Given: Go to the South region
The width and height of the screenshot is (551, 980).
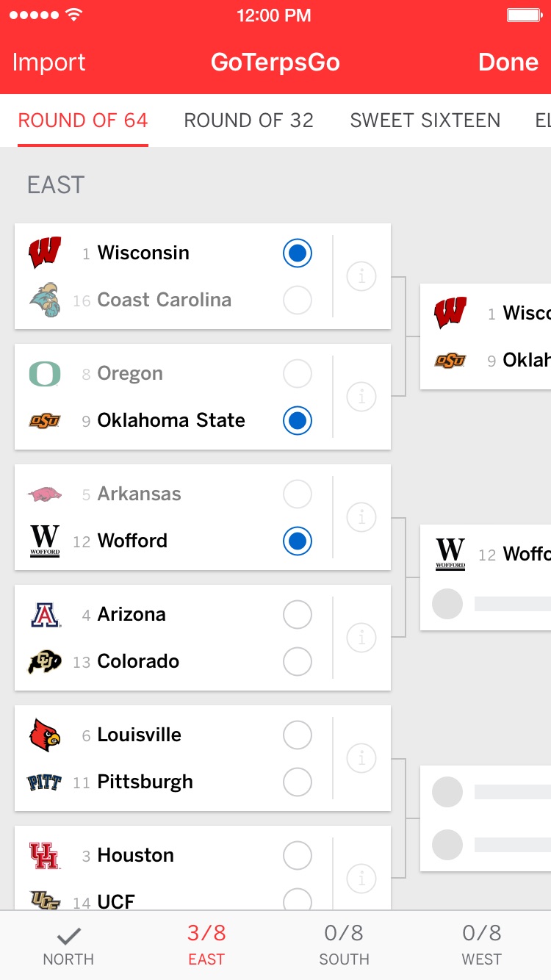Looking at the screenshot, I should (x=344, y=945).
